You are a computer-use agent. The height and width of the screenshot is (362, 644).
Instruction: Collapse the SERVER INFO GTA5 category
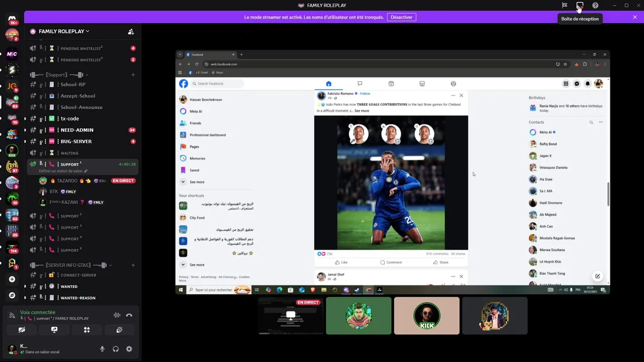click(111, 265)
